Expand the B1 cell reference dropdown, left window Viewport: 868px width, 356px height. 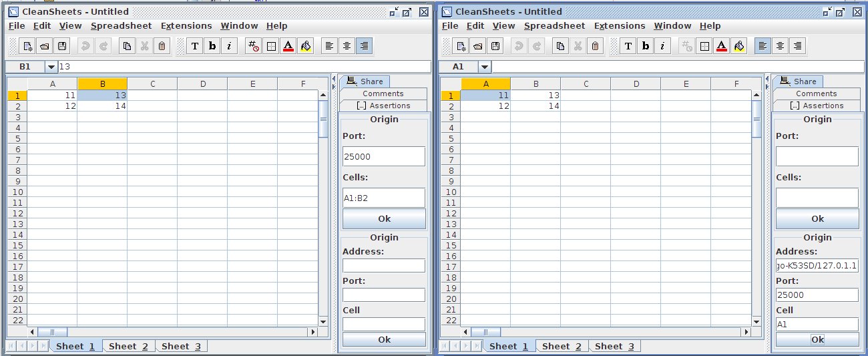pyautogui.click(x=51, y=67)
